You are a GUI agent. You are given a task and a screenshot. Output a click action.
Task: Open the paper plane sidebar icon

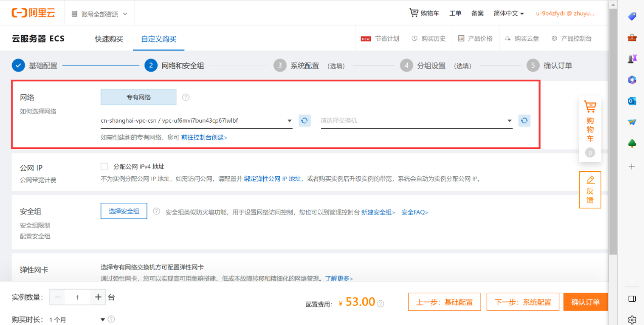[x=632, y=122]
